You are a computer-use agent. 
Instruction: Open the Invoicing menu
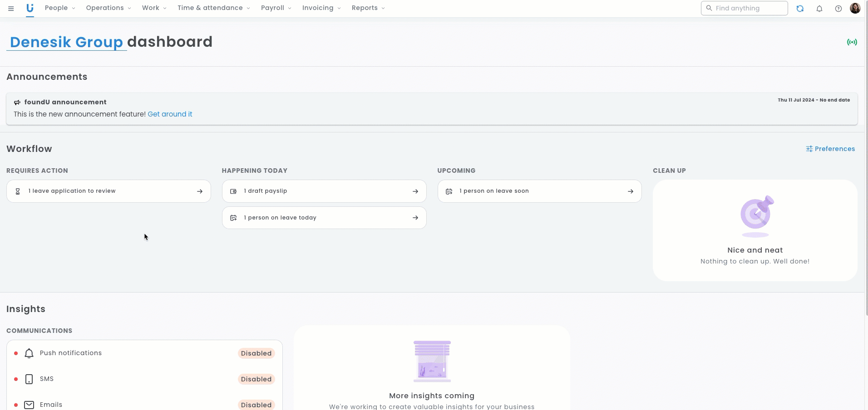321,8
